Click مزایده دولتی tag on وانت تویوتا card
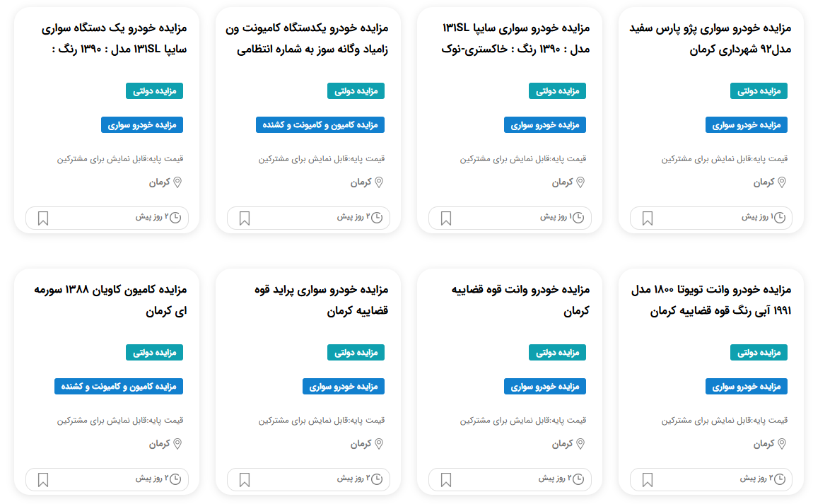Viewport: 813px width, 504px height. click(759, 352)
